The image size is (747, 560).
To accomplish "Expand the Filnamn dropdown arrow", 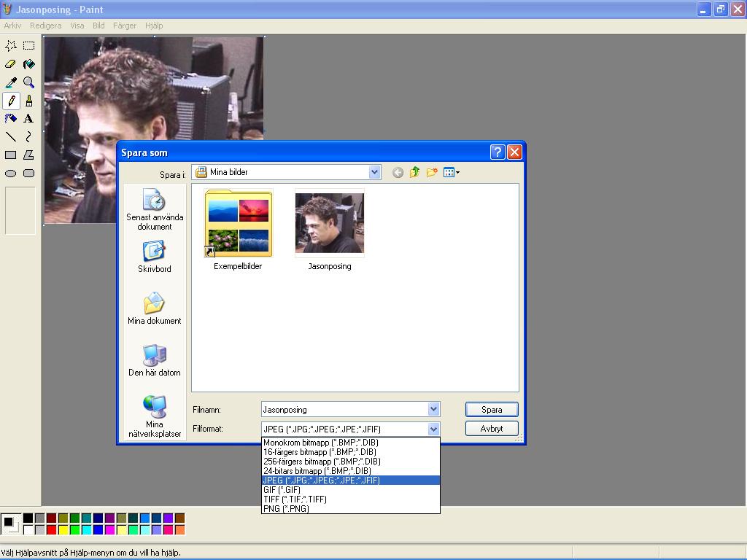I will [x=433, y=410].
